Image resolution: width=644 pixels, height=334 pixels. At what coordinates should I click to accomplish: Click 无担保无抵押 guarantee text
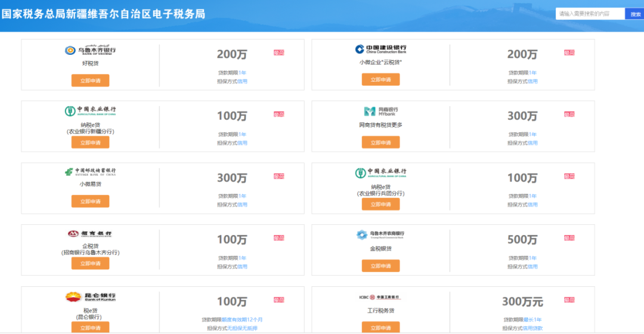point(242,328)
